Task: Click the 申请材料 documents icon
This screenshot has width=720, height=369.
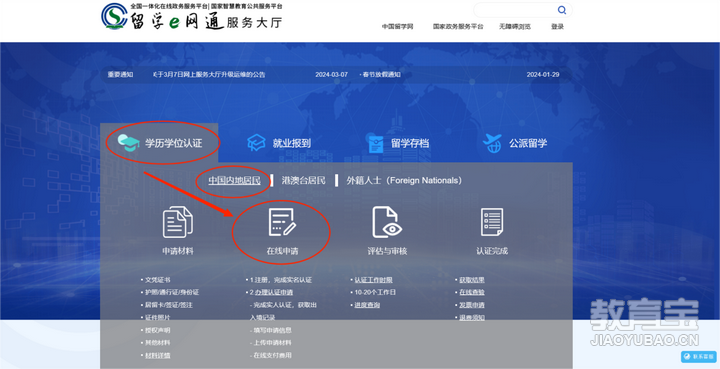Action: click(x=178, y=222)
